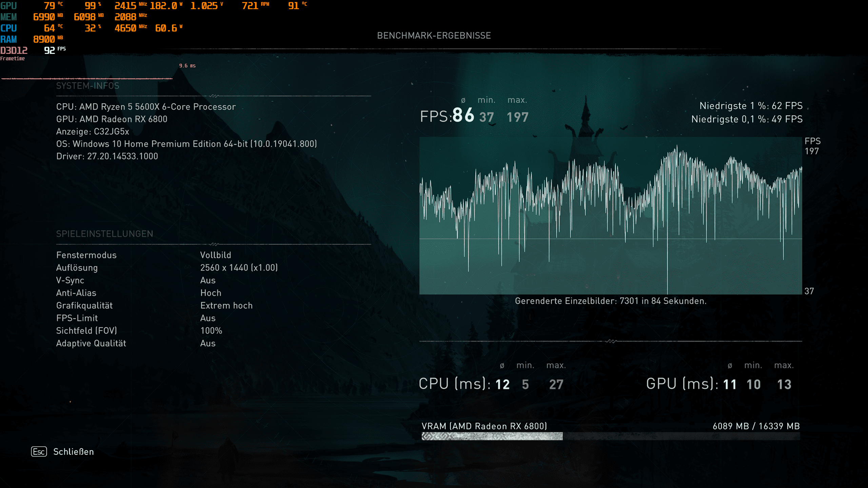868x488 pixels.
Task: Click the FPS history graph
Action: [x=611, y=216]
